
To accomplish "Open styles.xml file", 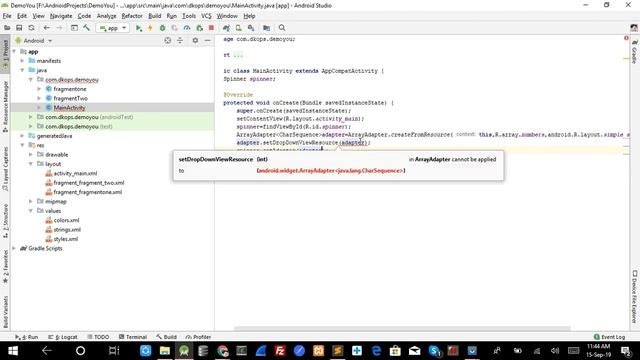I will click(65, 239).
